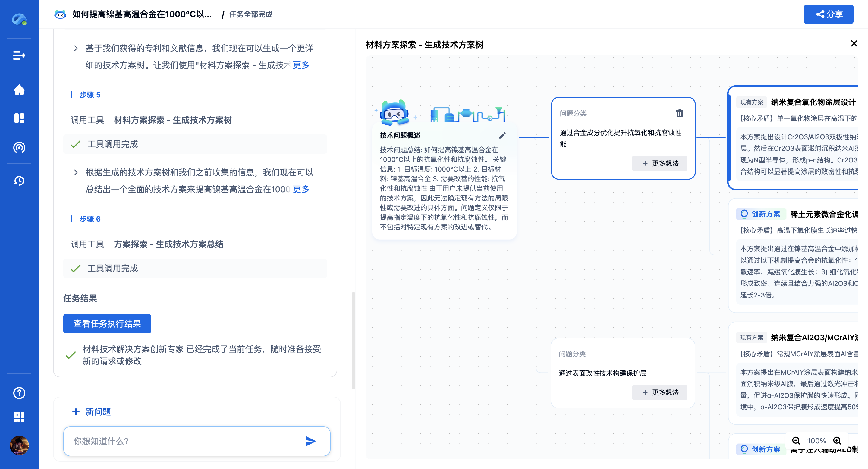Image resolution: width=868 pixels, height=469 pixels.
Task: Click the zoom in magnifier icon
Action: coord(837,441)
